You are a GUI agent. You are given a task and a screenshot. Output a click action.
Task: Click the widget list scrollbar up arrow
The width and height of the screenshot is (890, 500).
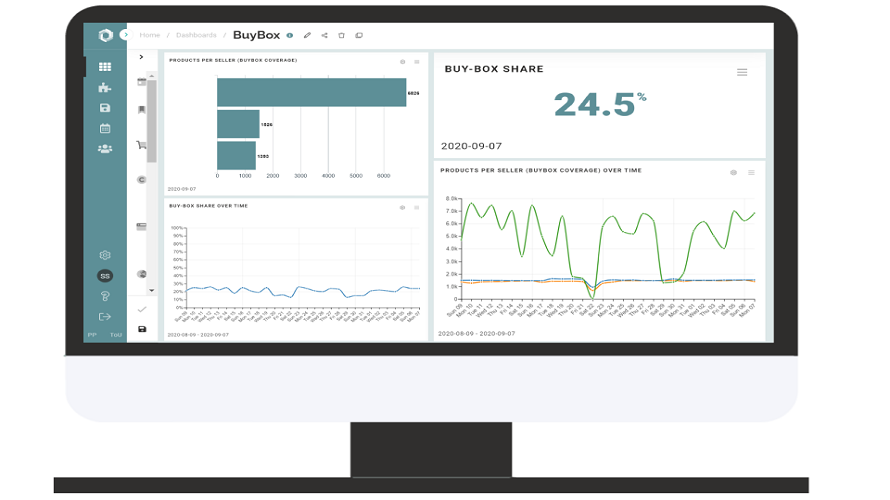pyautogui.click(x=152, y=75)
